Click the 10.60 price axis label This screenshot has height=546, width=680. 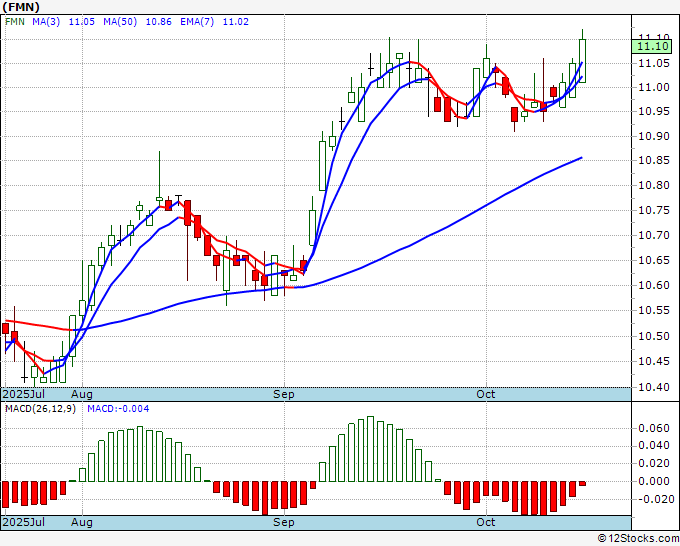pos(654,285)
